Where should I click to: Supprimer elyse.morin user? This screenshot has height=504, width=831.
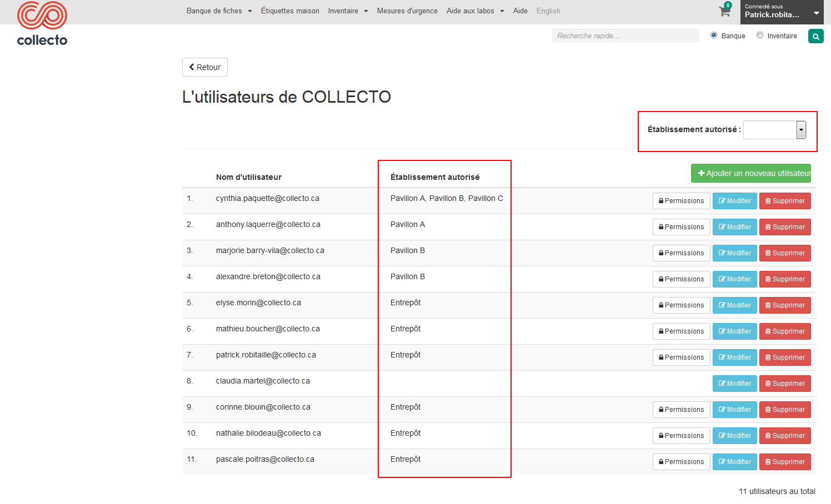click(785, 305)
